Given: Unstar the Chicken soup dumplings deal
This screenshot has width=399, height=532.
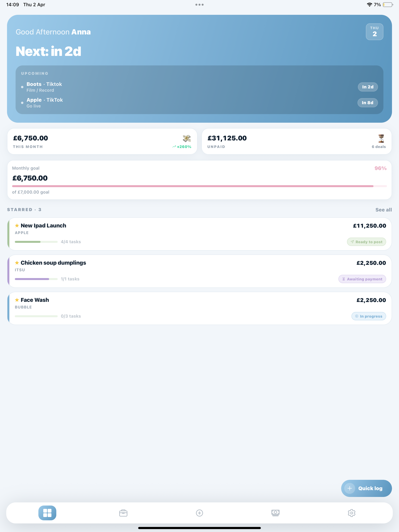Looking at the screenshot, I should [x=17, y=263].
